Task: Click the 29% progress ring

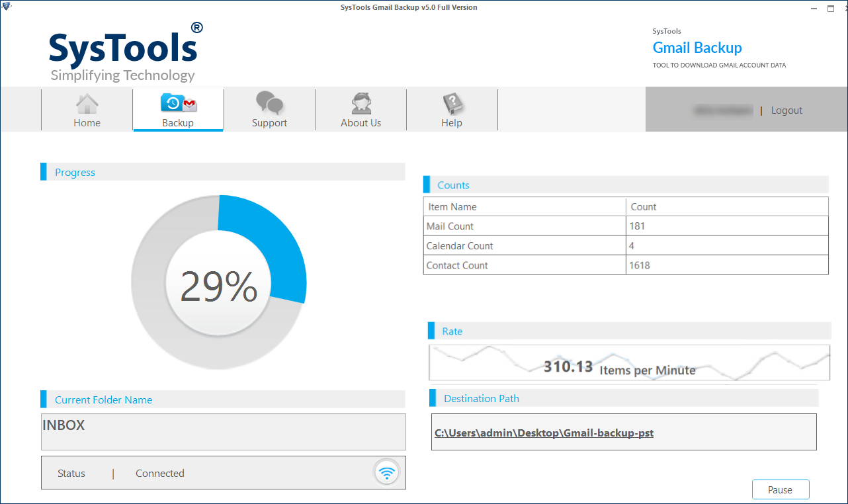Action: coord(219,282)
